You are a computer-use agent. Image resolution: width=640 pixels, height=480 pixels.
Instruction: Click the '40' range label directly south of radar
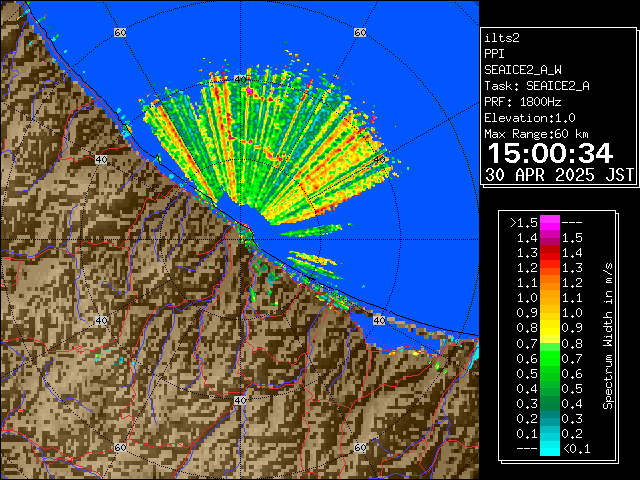(240, 400)
